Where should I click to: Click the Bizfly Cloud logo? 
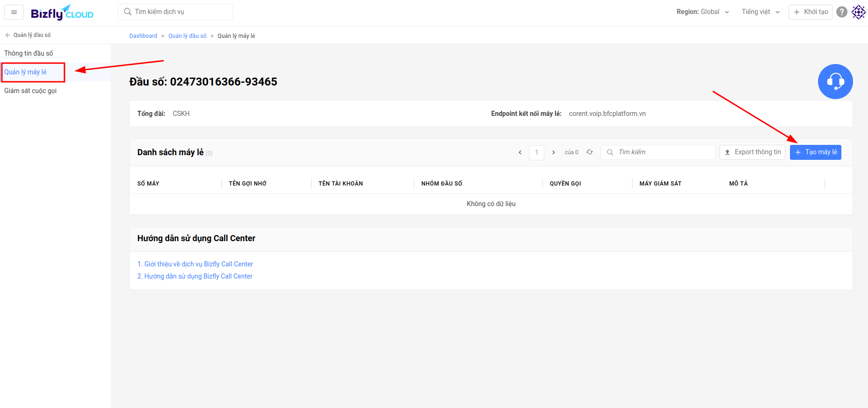62,13
